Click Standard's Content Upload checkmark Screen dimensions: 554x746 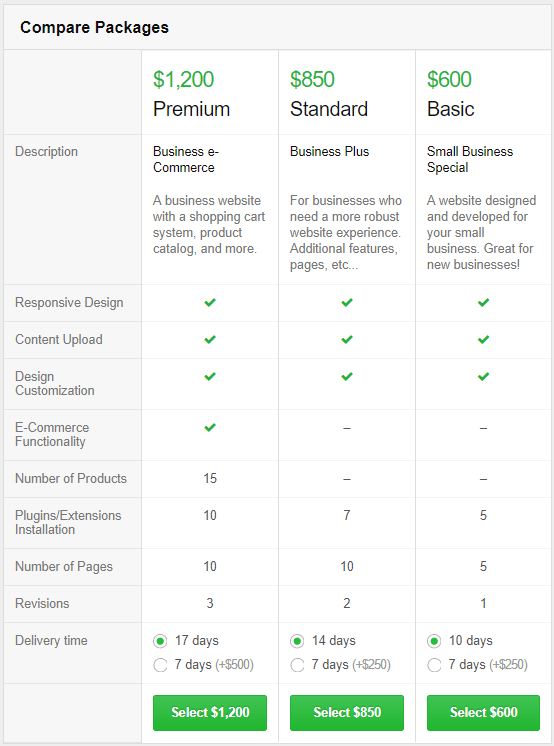pyautogui.click(x=347, y=340)
